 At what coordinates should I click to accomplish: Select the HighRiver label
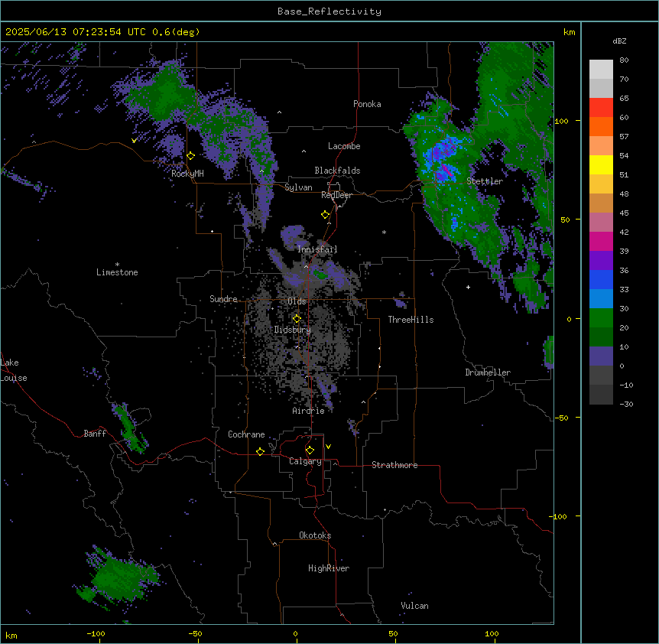(329, 568)
